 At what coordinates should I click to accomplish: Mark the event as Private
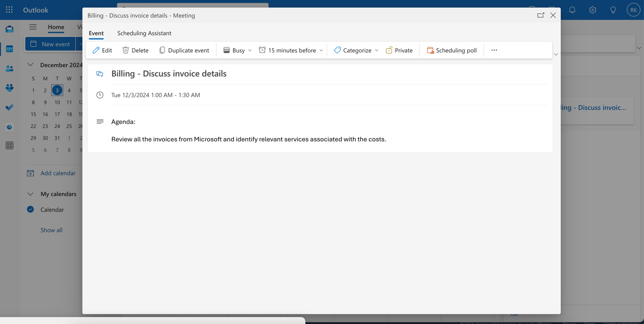(x=399, y=50)
